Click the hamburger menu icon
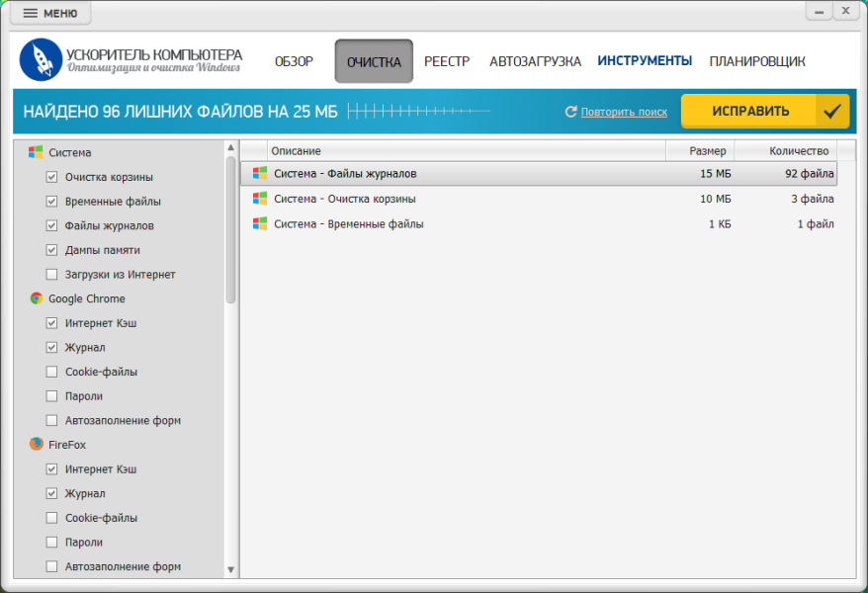This screenshot has width=868, height=593. pos(30,13)
